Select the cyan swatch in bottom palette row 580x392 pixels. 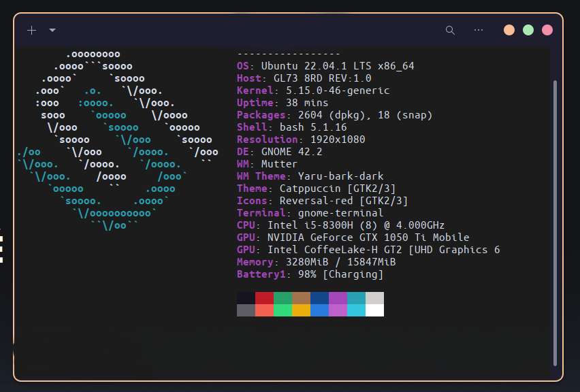[x=356, y=310]
